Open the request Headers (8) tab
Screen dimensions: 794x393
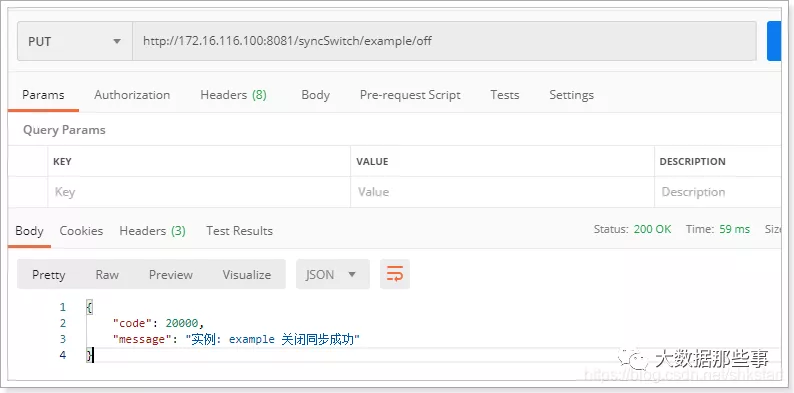[233, 95]
